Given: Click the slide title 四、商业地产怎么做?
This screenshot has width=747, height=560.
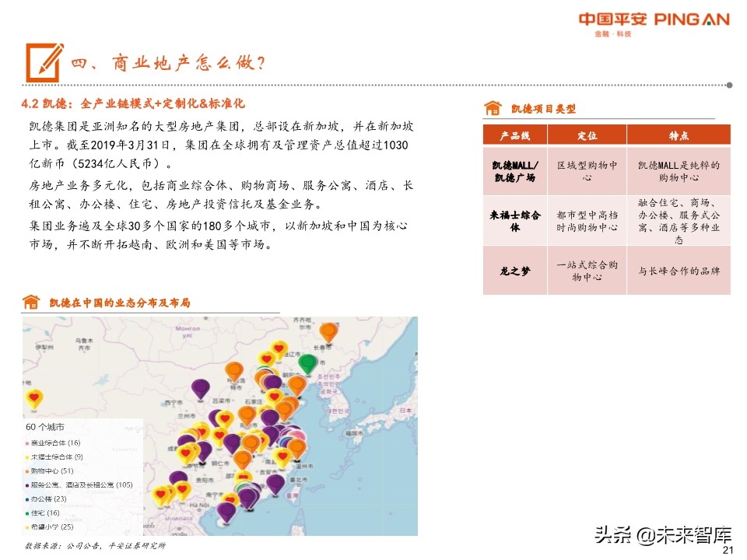Looking at the screenshot, I should click(x=168, y=62).
